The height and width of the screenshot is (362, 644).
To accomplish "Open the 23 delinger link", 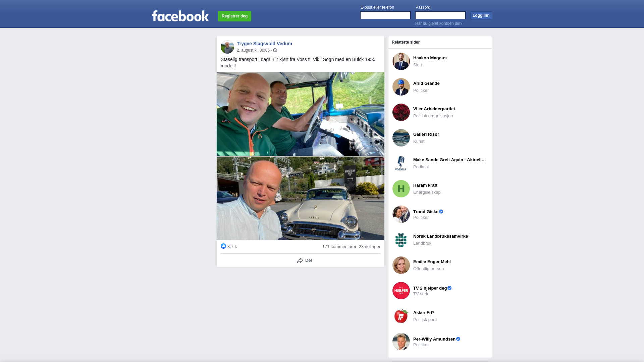I will click(370, 247).
